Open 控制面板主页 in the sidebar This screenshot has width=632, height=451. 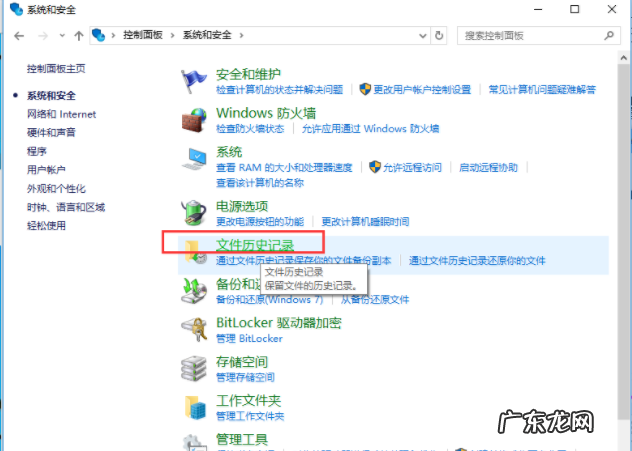click(56, 69)
